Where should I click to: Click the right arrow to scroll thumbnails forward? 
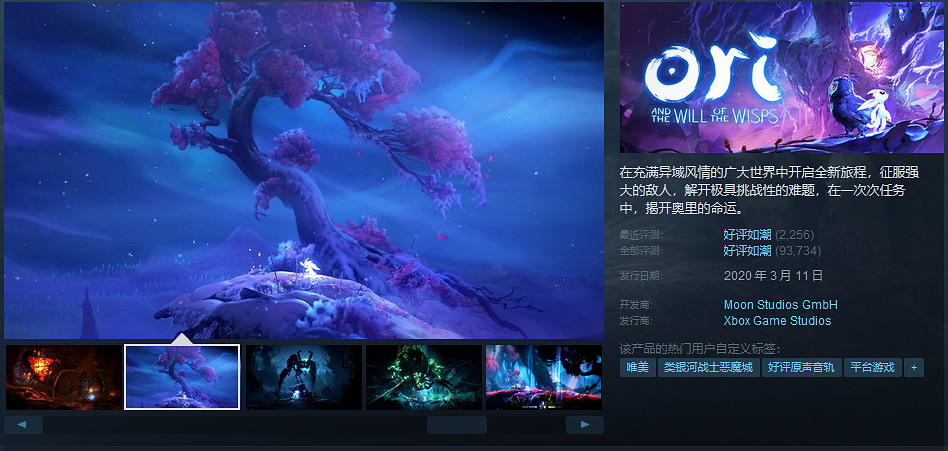coord(585,425)
